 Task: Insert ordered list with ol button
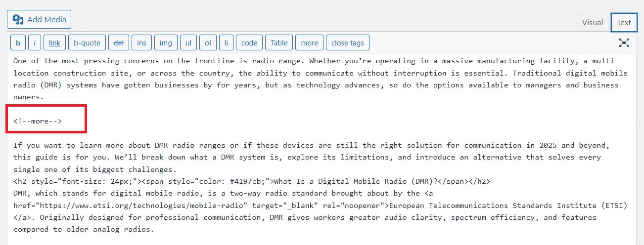(x=208, y=43)
